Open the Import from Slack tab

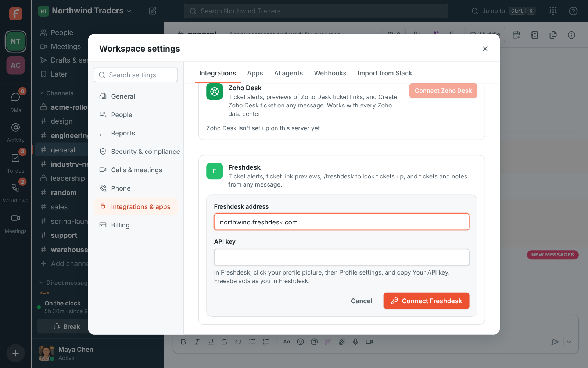pos(385,73)
